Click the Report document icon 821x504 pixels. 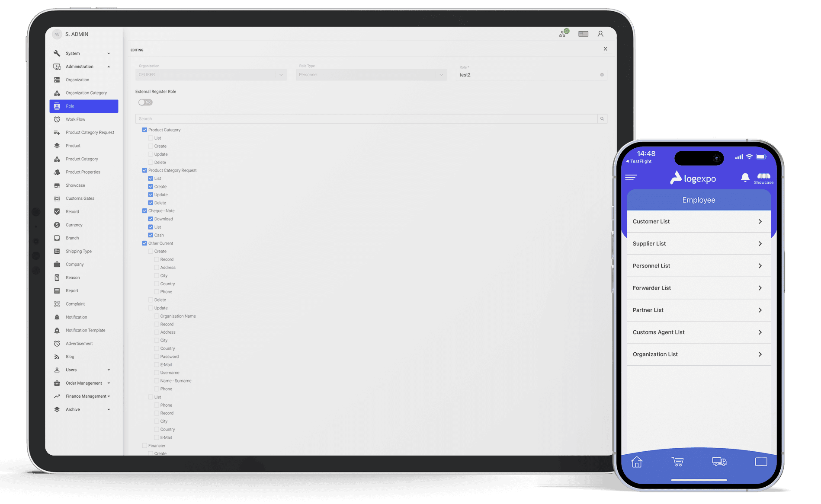tap(57, 290)
